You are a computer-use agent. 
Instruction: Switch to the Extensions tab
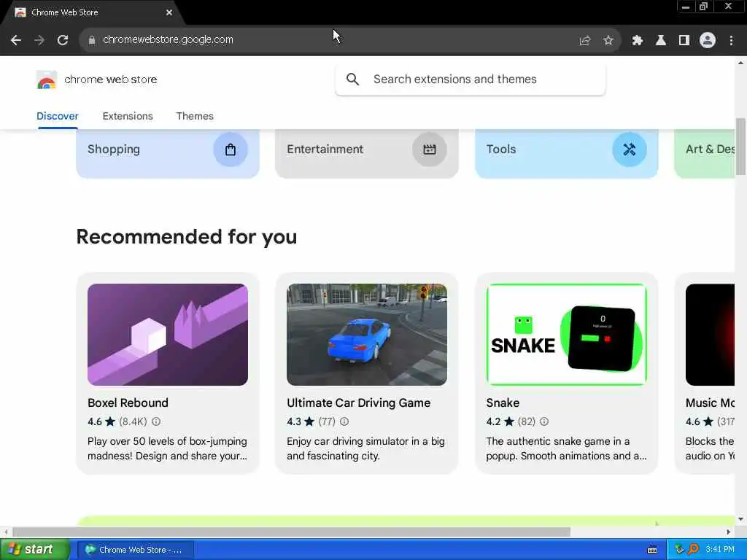click(128, 116)
